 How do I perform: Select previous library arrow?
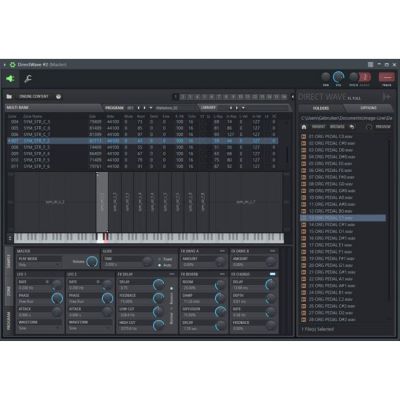pyautogui.click(x=231, y=108)
